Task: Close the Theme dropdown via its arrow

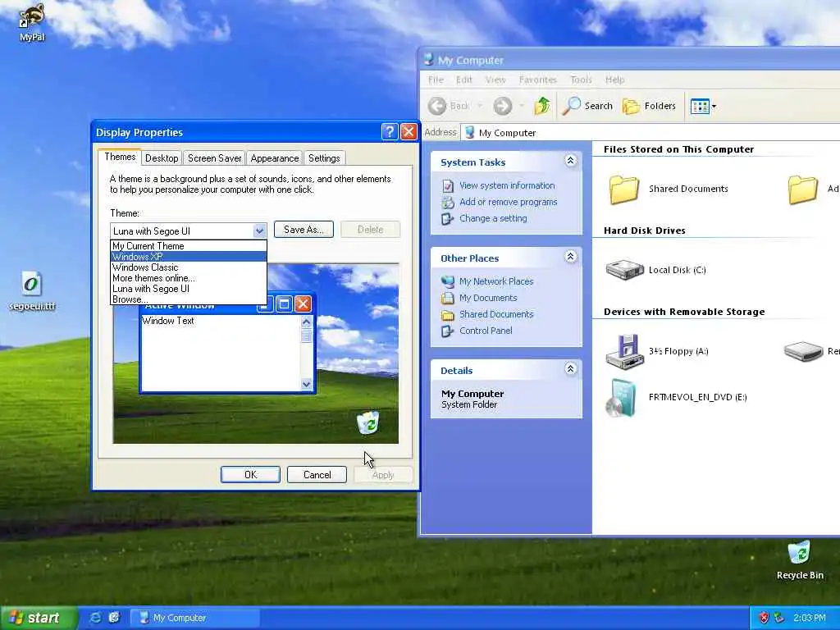Action: (x=259, y=231)
